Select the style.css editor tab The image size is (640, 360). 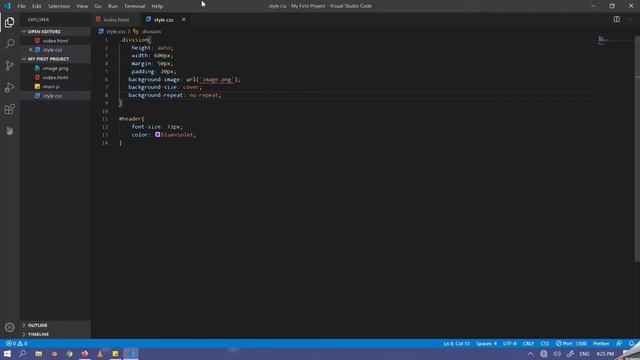coord(164,19)
